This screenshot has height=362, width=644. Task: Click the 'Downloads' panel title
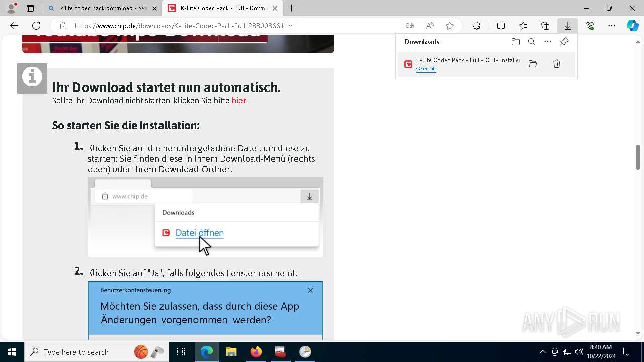click(422, 42)
